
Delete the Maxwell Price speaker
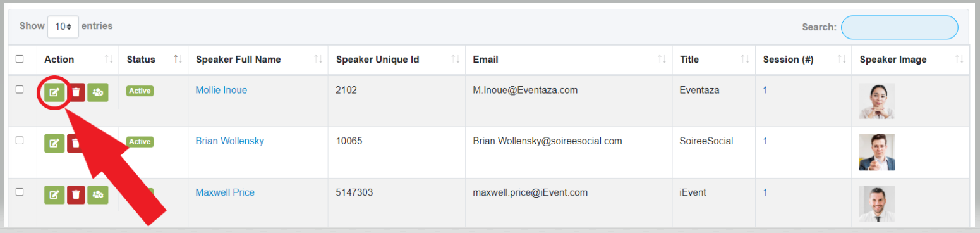tap(76, 194)
